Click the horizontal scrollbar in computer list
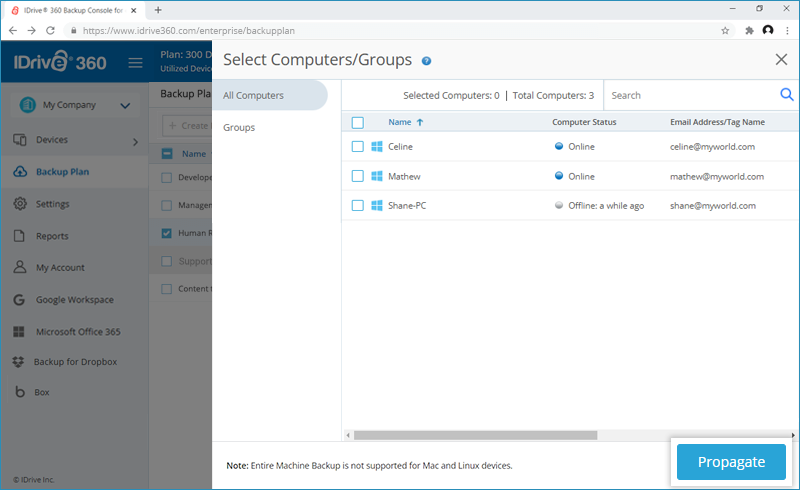Viewport: 800px width, 490px height. pos(475,435)
